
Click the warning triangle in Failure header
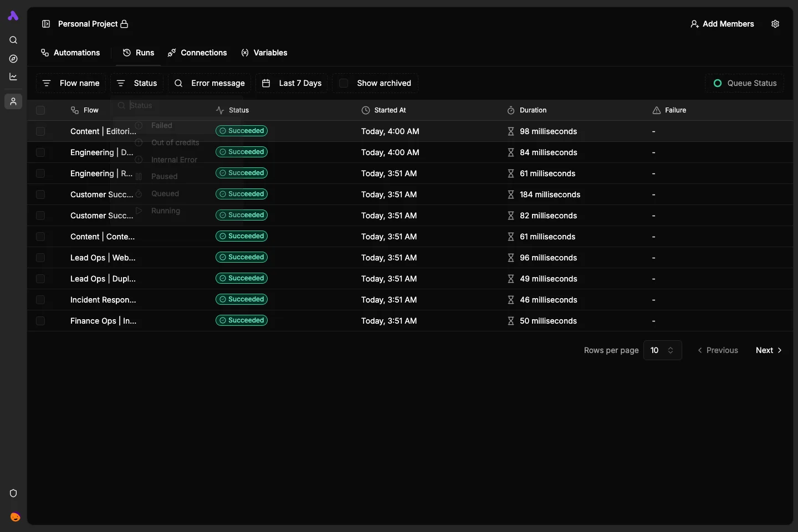[x=657, y=110]
